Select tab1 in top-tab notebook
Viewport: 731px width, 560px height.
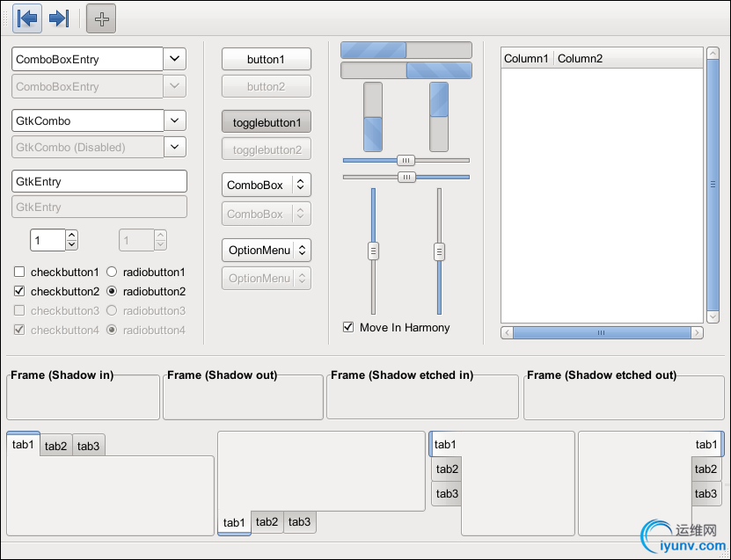[x=23, y=444]
